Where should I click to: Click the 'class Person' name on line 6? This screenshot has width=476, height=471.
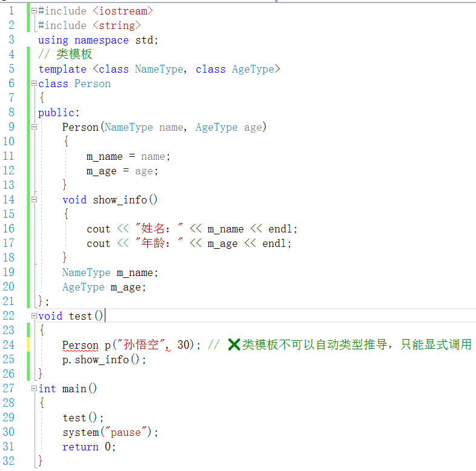(93, 84)
